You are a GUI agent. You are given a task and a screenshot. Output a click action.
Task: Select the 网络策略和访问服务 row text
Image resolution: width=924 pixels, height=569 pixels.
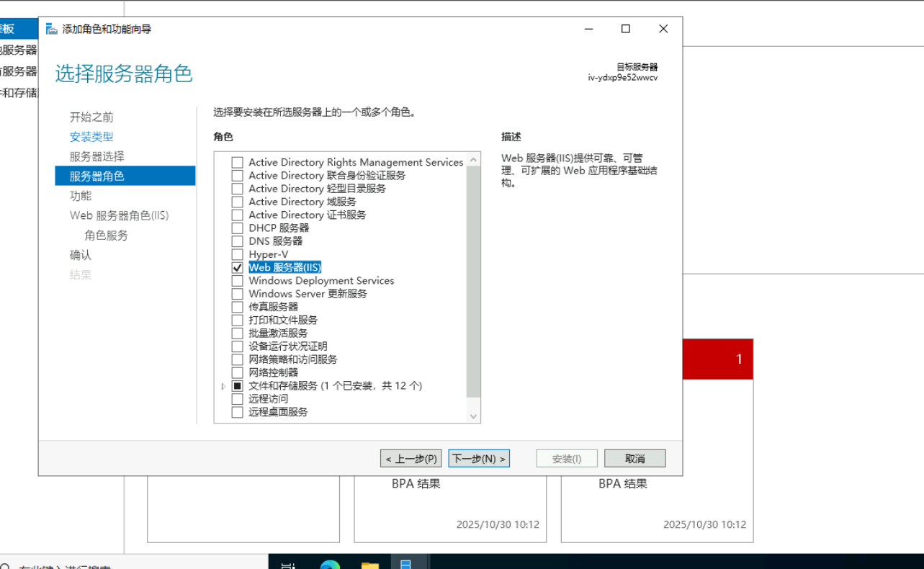(x=293, y=359)
